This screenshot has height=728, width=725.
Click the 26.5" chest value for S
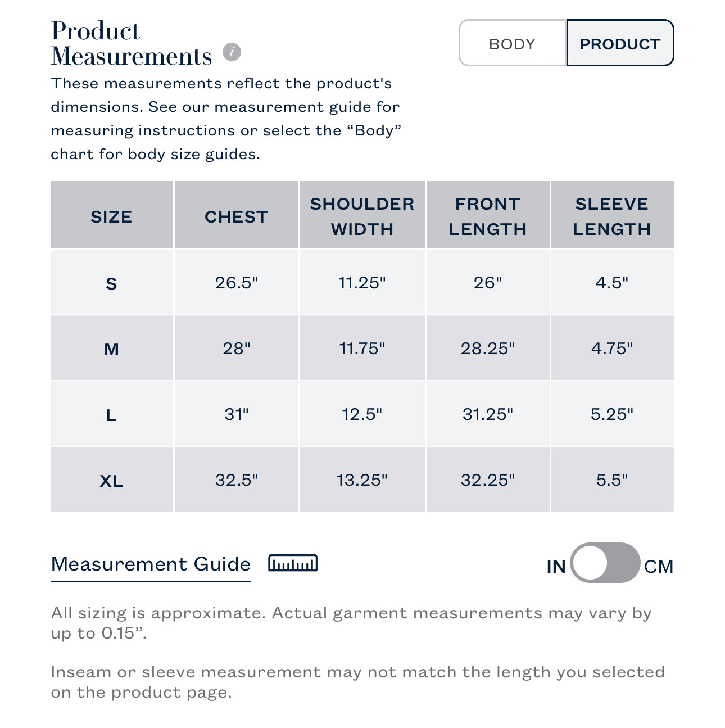(x=236, y=283)
